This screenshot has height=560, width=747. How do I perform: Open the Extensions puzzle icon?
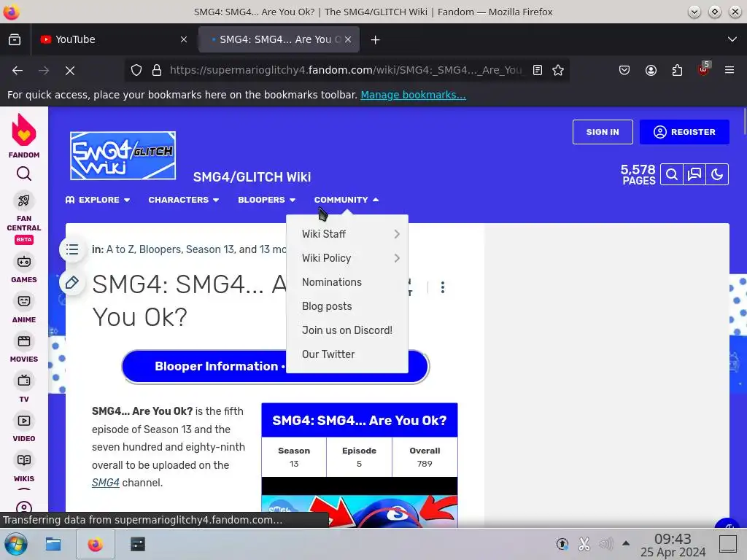point(677,71)
